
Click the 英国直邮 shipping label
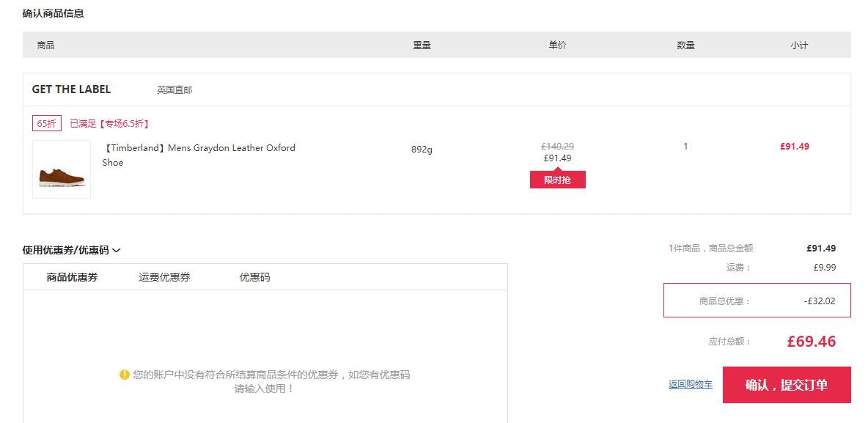(x=174, y=89)
